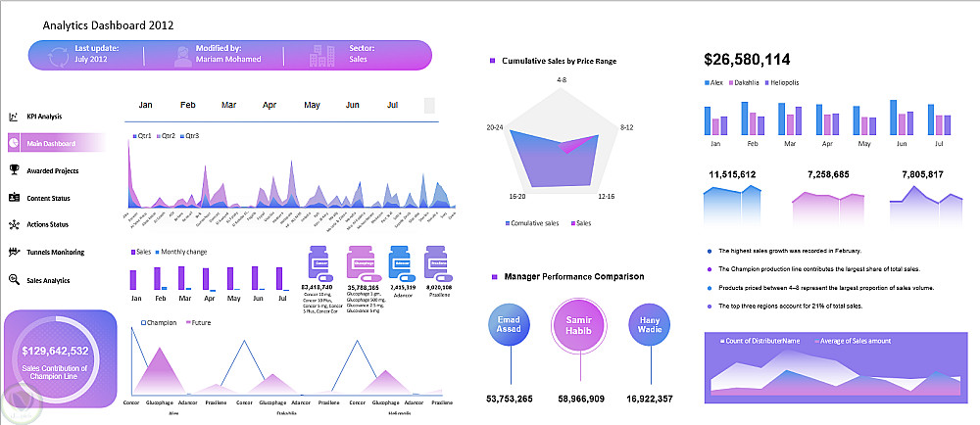Click the Modified by person icon

point(184,56)
